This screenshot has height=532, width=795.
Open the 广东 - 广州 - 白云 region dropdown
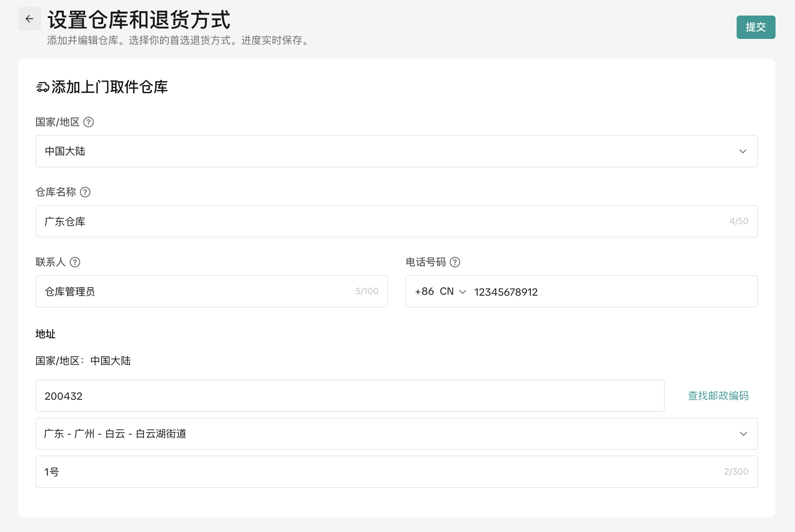(396, 434)
